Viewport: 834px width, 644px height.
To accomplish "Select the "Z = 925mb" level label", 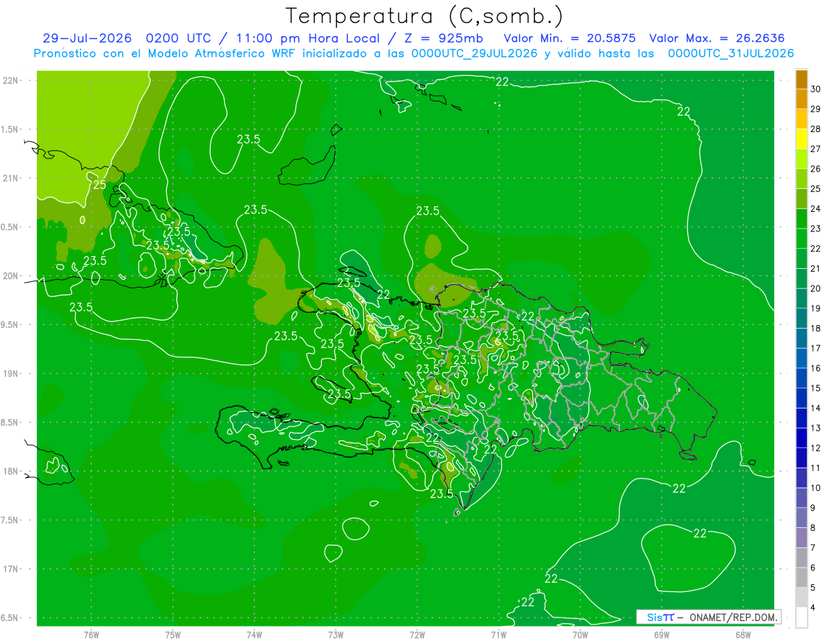I will click(443, 38).
